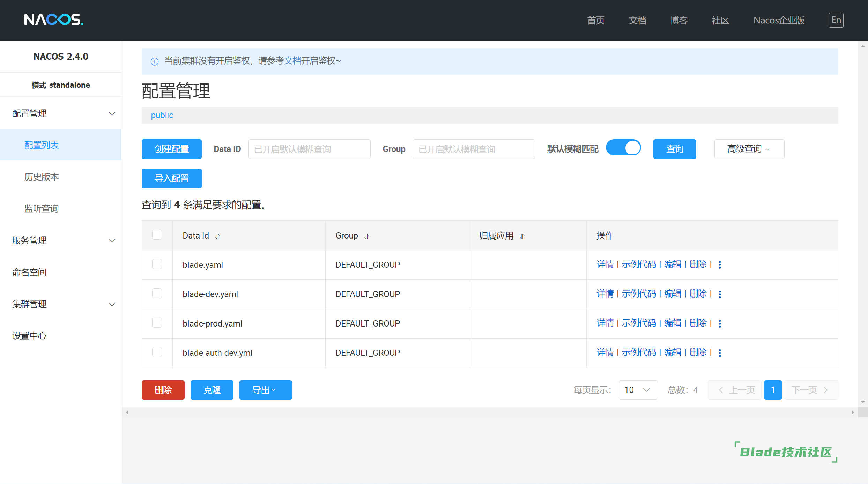Open the page size dropdown showing 10
Image resolution: width=868 pixels, height=484 pixels.
pyautogui.click(x=638, y=390)
